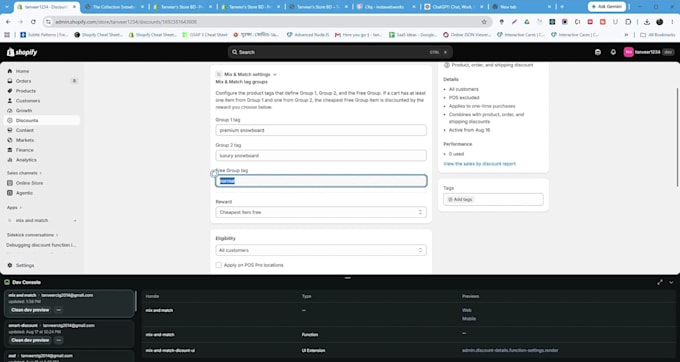
Task: Bookmark this page with star icon
Action: click(x=484, y=22)
